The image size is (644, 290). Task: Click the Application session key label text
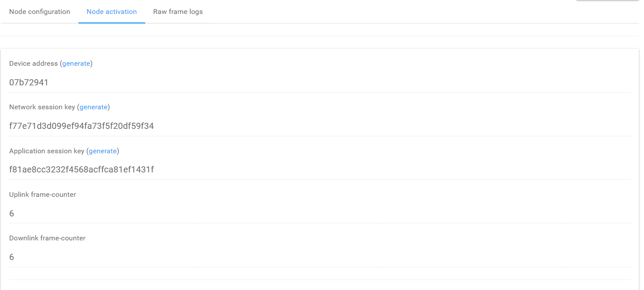47,151
